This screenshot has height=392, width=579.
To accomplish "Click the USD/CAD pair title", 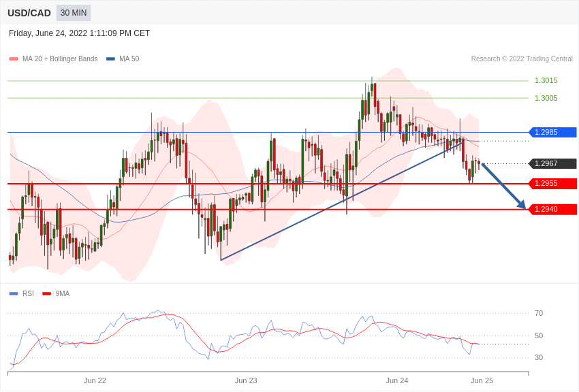I will coord(29,13).
